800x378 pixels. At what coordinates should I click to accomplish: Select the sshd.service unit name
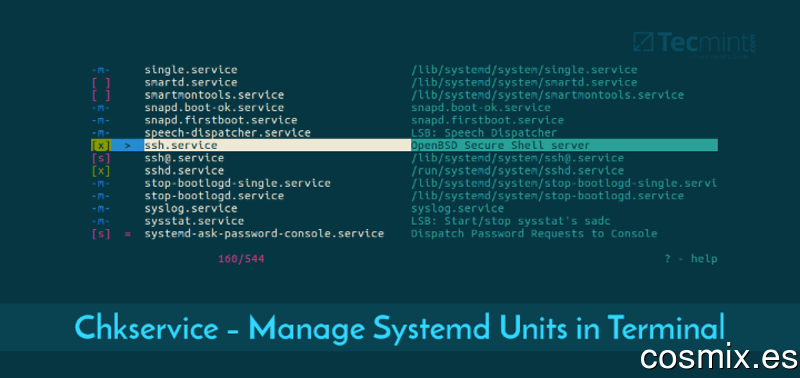tap(184, 171)
